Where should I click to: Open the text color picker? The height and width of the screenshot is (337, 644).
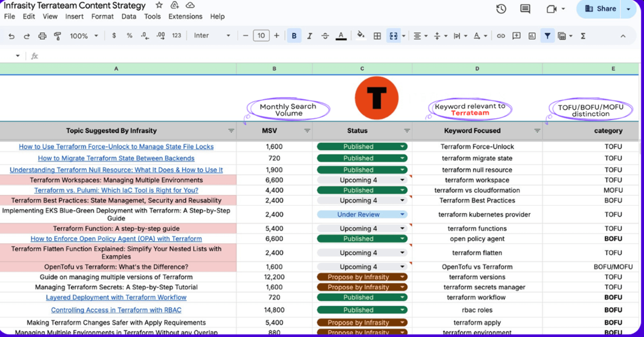341,36
